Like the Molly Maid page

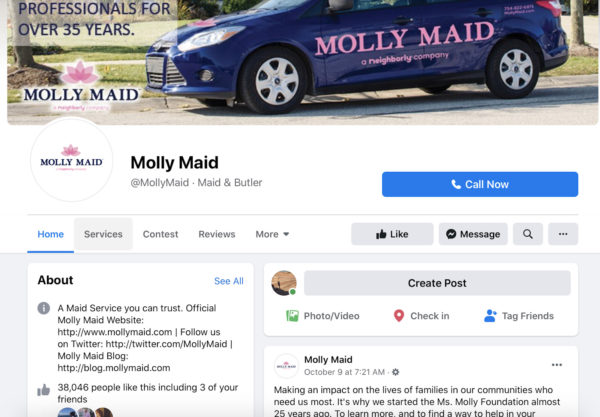point(392,234)
